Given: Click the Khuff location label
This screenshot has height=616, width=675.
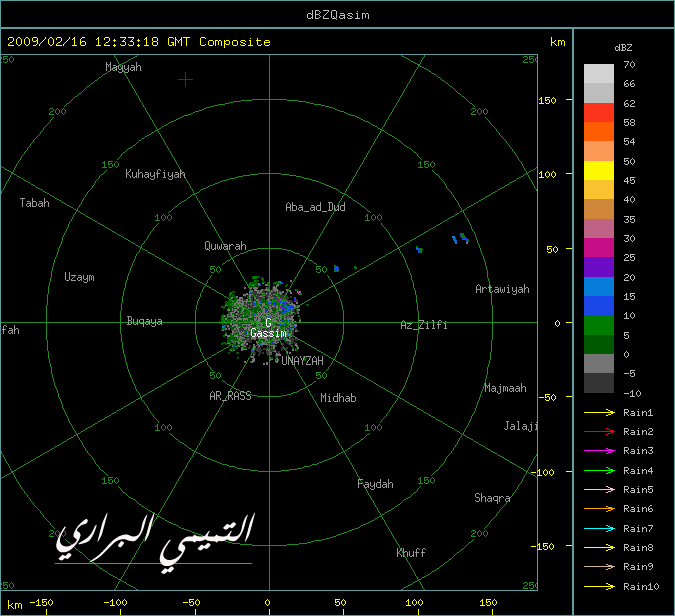Looking at the screenshot, I should click(x=411, y=553).
